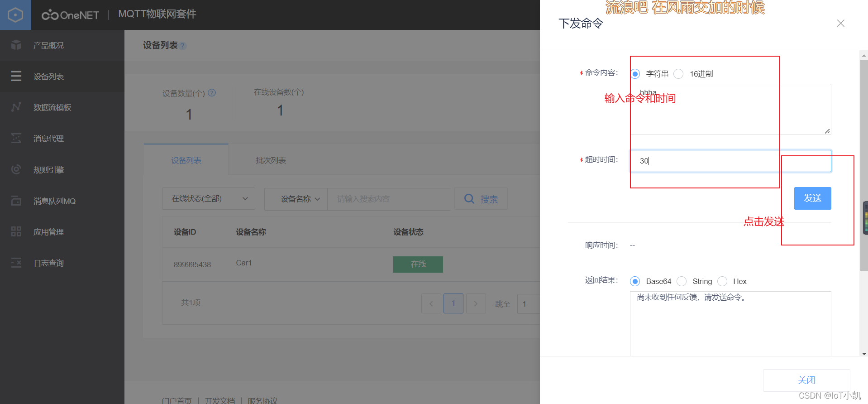Viewport: 868px width, 404px height.
Task: Switch to the 设备列表 tab
Action: [x=186, y=160]
